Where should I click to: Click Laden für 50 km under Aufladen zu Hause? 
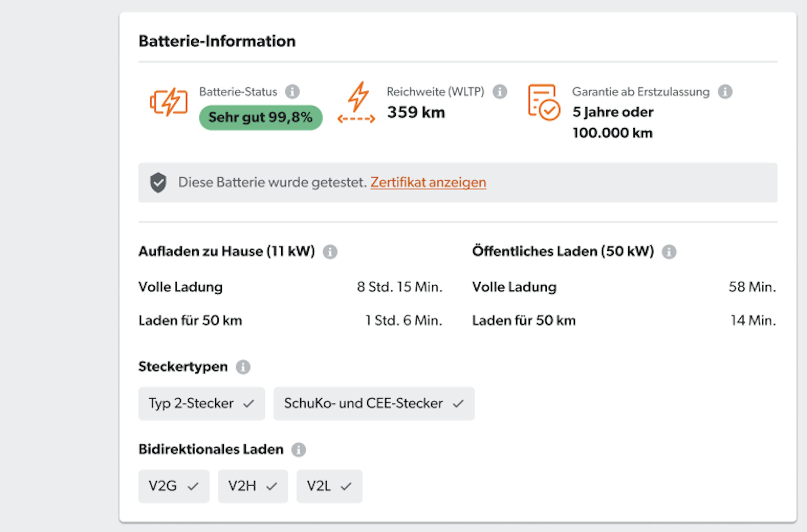coord(190,321)
